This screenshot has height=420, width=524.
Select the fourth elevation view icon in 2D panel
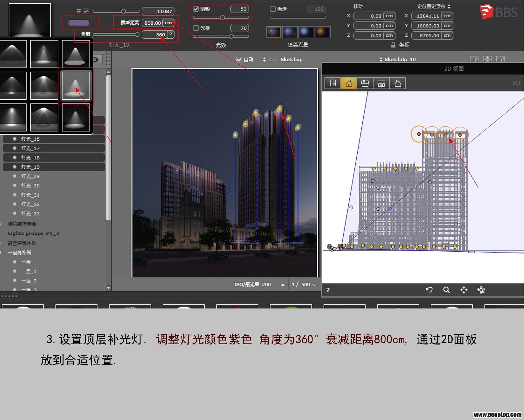pyautogui.click(x=381, y=83)
